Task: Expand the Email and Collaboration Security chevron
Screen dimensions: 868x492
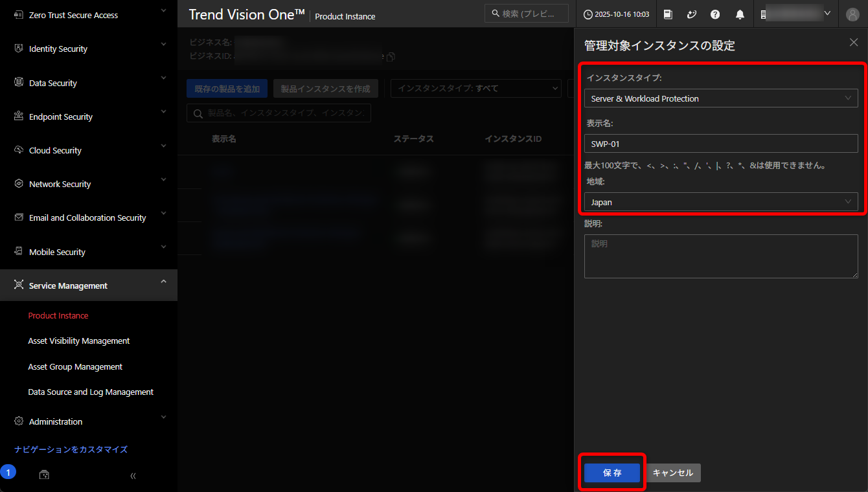Action: [163, 213]
